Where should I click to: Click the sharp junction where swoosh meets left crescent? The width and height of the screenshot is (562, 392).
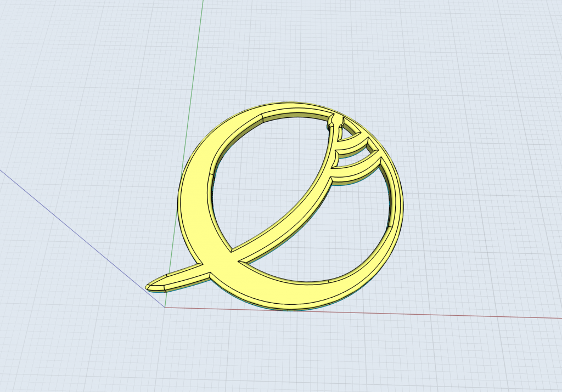pos(235,253)
